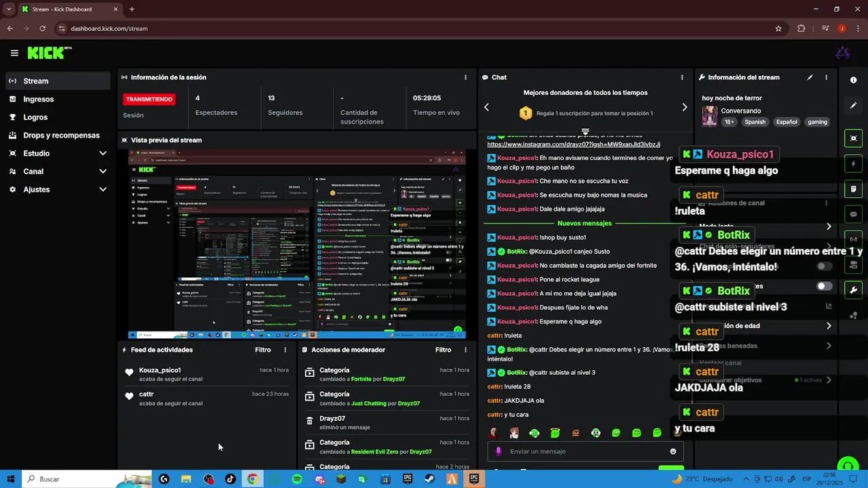Screen dimensions: 868x488
Task: Insert the headphones green emote
Action: (x=534, y=432)
